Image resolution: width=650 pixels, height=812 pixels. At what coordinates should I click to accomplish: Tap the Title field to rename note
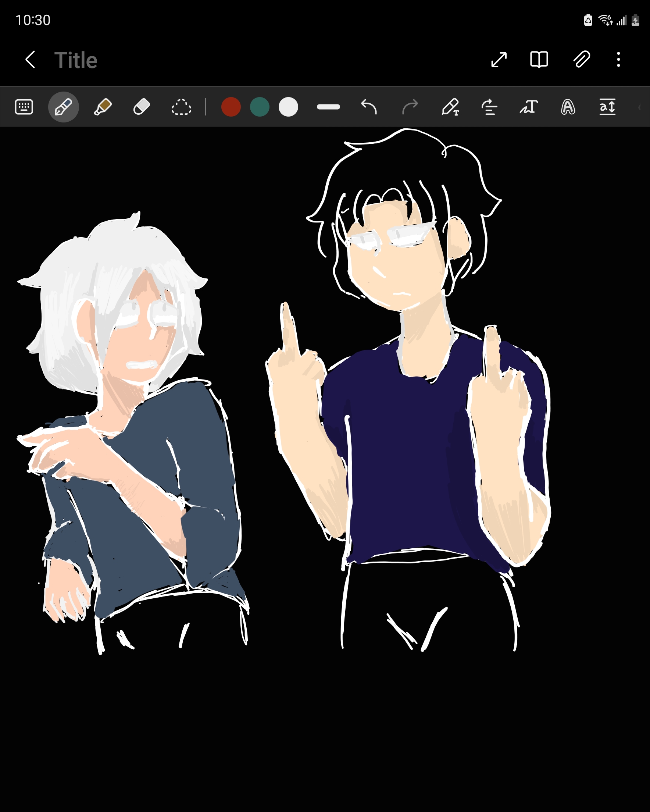pos(76,60)
